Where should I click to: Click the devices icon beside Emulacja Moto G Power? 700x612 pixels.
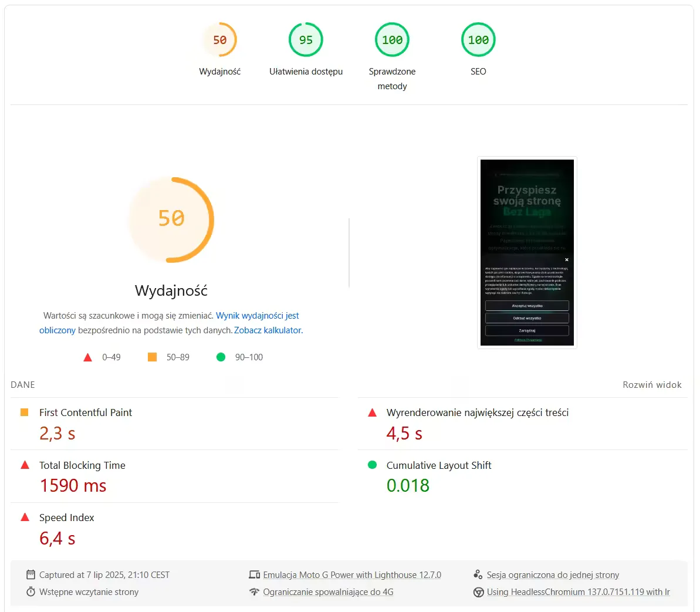(255, 575)
